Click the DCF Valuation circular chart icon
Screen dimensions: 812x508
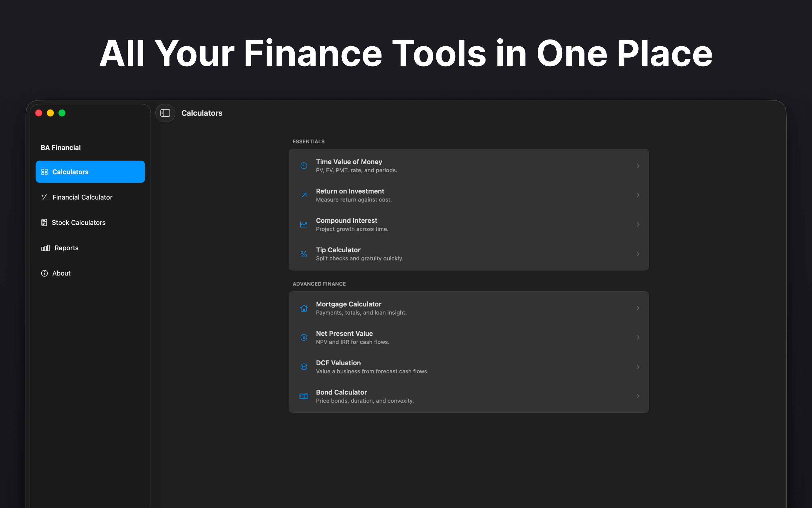pos(304,367)
